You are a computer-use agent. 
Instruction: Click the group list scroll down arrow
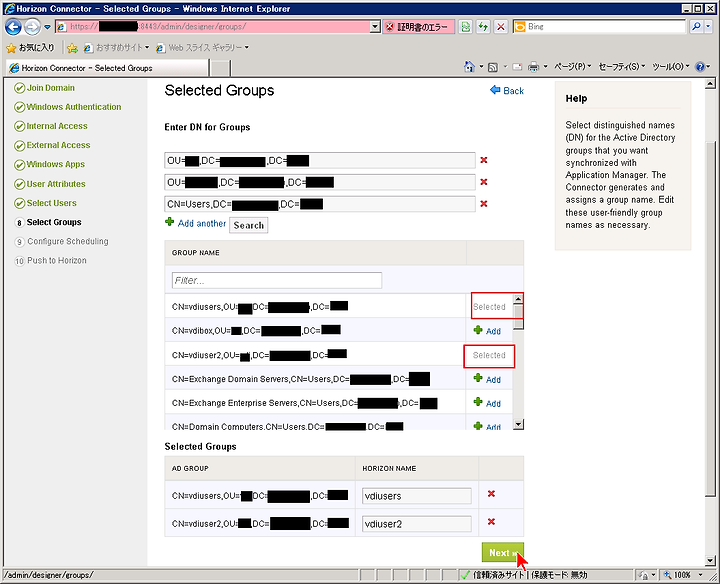point(518,424)
